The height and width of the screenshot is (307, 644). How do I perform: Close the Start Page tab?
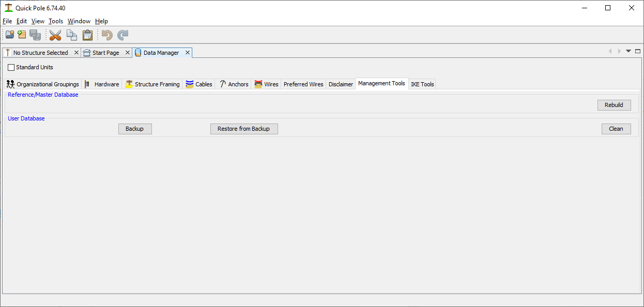128,53
